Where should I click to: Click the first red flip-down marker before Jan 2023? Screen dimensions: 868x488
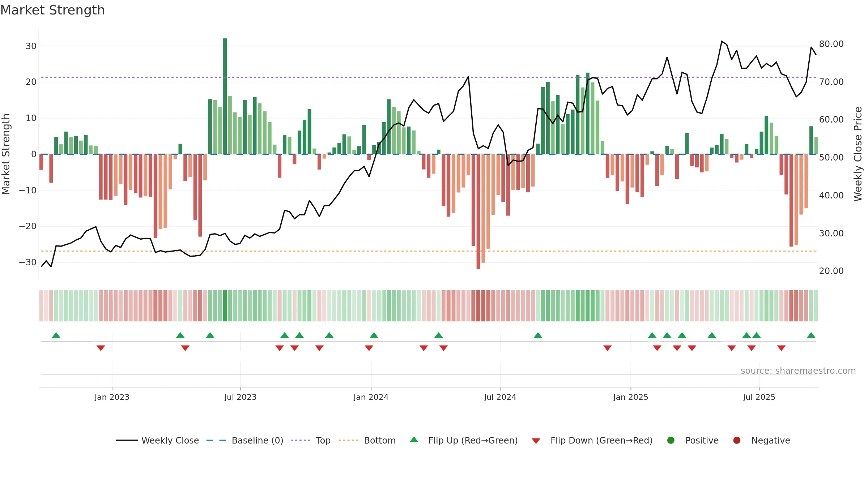point(101,348)
